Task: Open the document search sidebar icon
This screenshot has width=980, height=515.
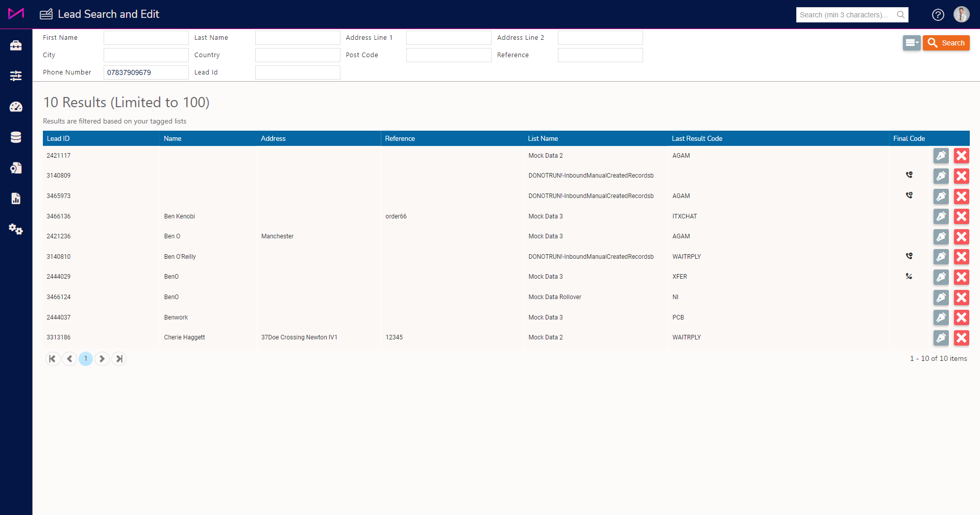Action: coord(16,168)
